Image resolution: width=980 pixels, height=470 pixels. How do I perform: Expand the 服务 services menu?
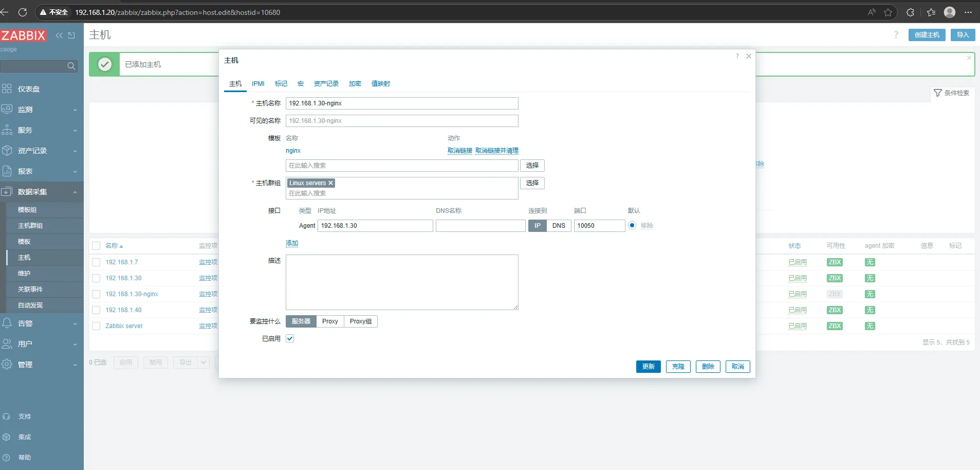coord(41,130)
